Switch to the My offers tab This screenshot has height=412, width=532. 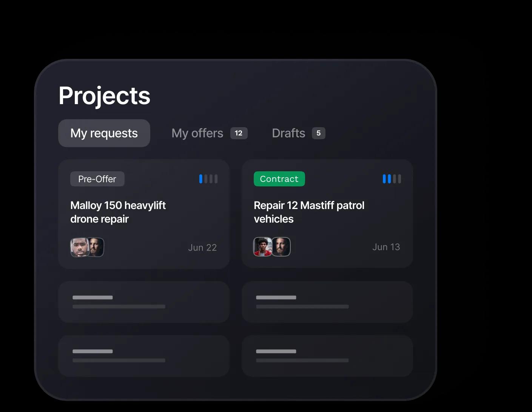(197, 133)
